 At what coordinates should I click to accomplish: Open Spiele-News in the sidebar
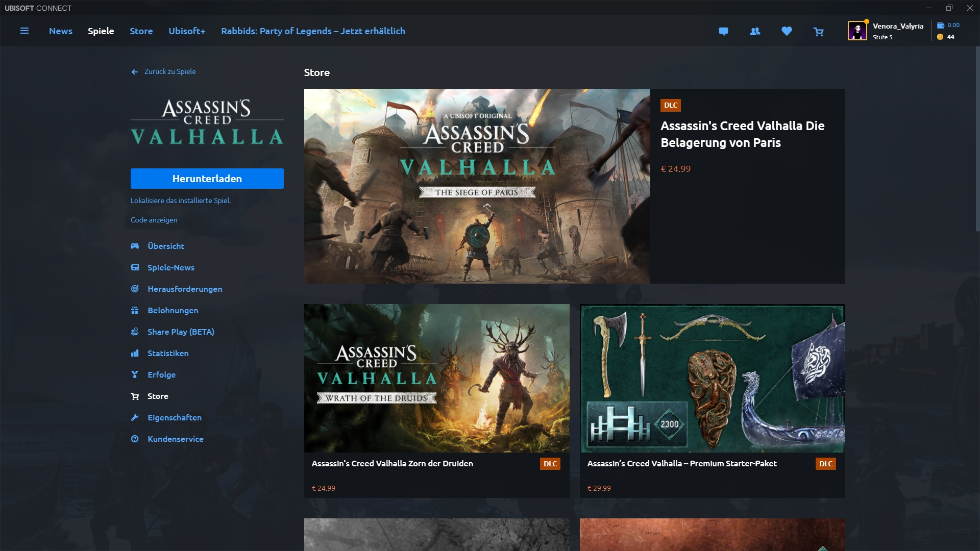click(x=171, y=267)
